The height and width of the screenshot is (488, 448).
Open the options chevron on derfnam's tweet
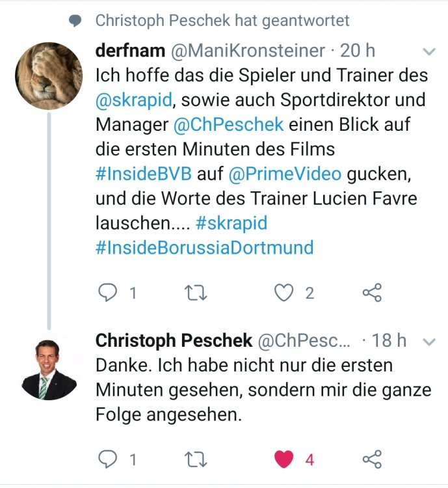click(x=429, y=51)
